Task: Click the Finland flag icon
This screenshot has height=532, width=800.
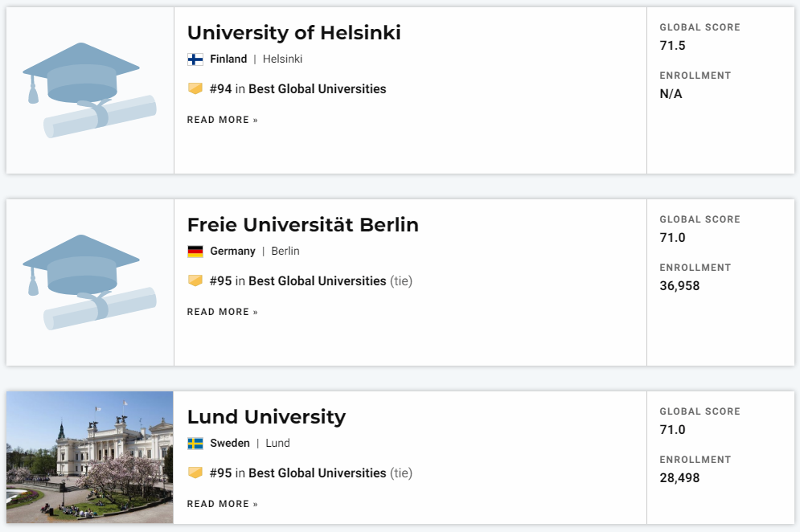Action: [195, 59]
